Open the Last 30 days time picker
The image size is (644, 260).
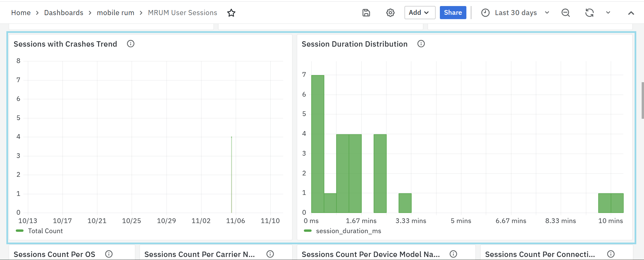[515, 13]
